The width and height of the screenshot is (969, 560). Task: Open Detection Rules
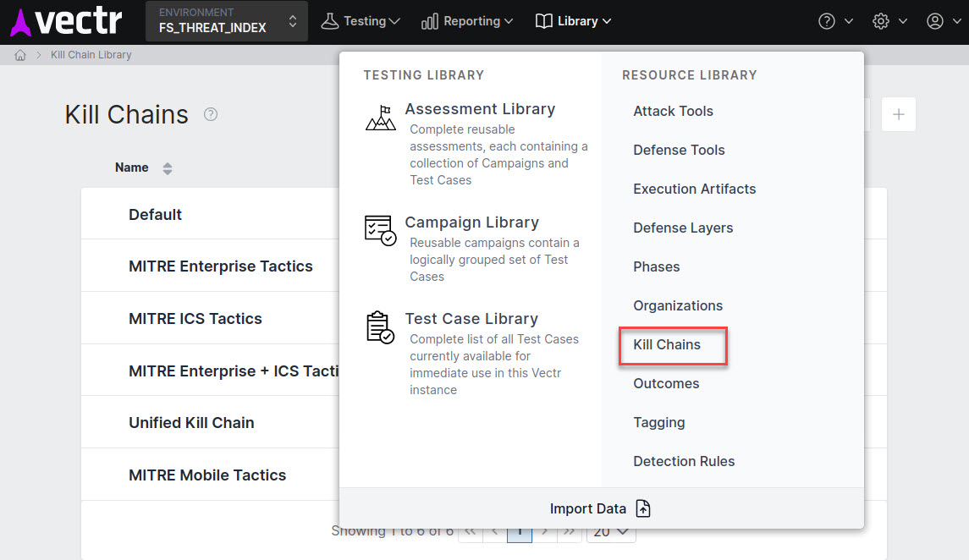pyautogui.click(x=684, y=461)
